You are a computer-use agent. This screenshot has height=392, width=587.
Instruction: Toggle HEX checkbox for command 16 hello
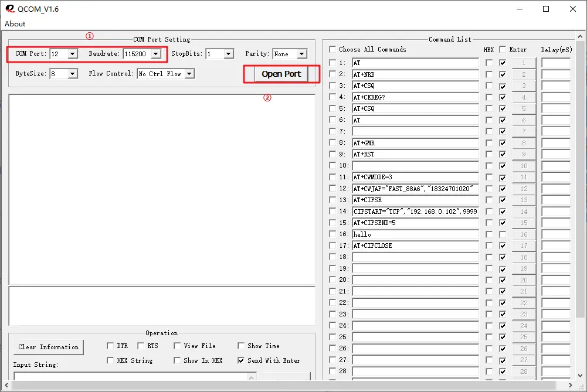click(x=489, y=234)
